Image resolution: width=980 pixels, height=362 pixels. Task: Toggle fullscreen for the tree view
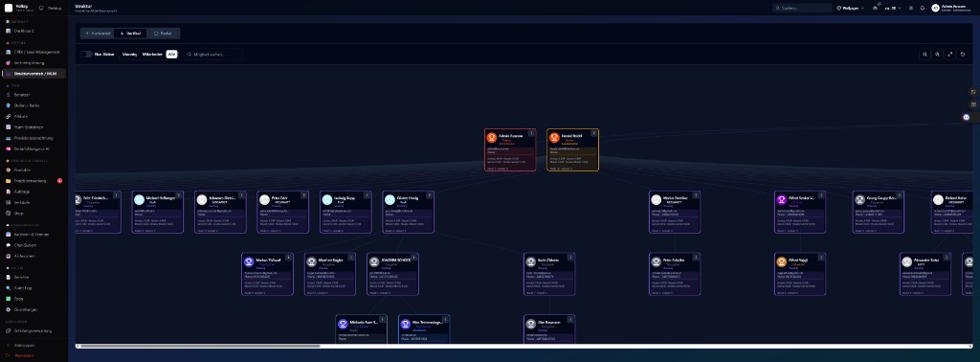(x=950, y=55)
